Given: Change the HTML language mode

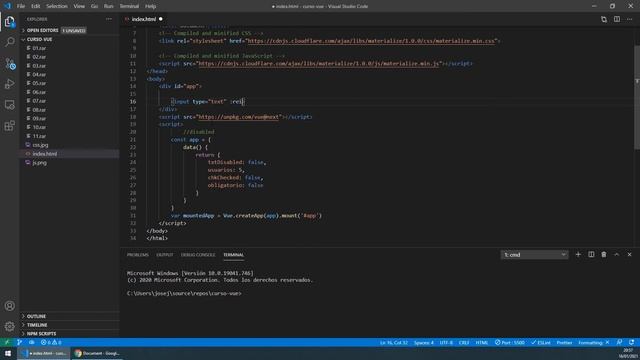Looking at the screenshot, I should 482,342.
